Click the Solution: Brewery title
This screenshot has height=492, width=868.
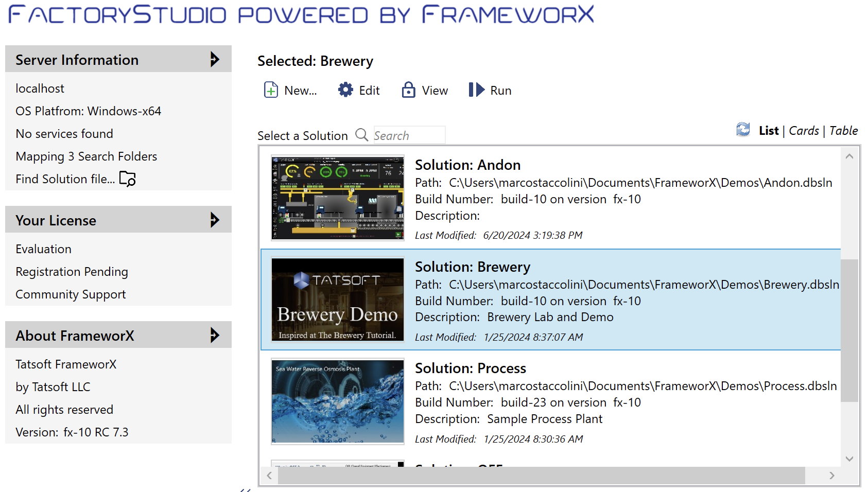click(473, 267)
